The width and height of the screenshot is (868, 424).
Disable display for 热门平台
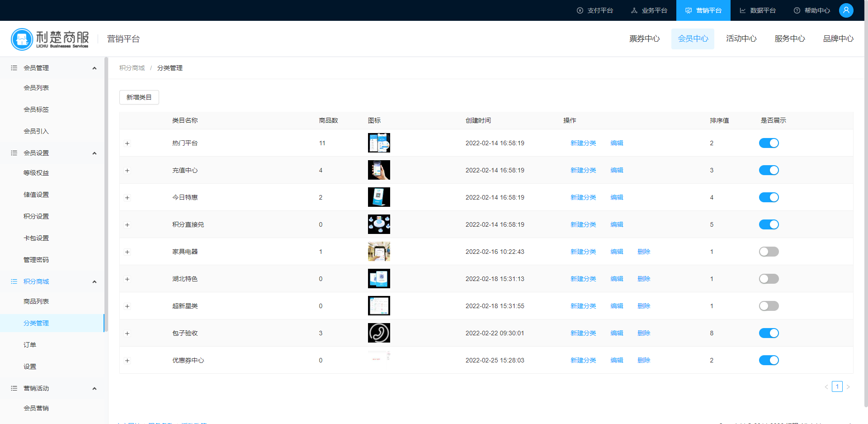coord(769,143)
